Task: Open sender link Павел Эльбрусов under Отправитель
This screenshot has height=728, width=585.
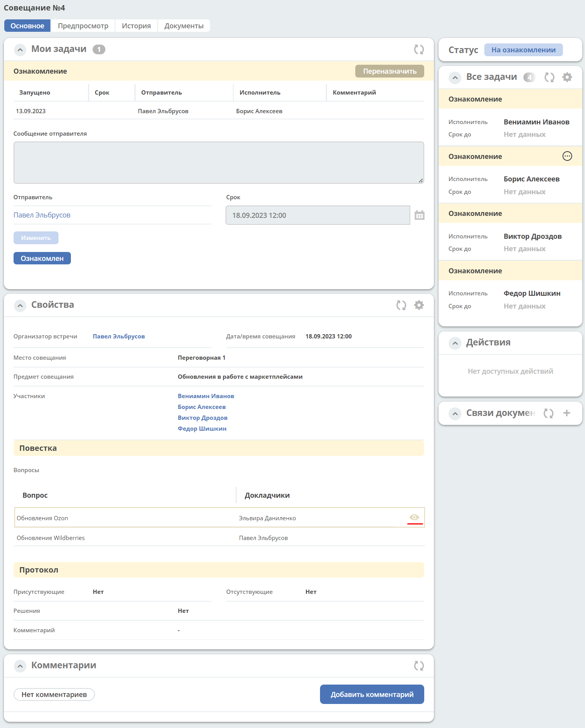Action: pos(42,215)
